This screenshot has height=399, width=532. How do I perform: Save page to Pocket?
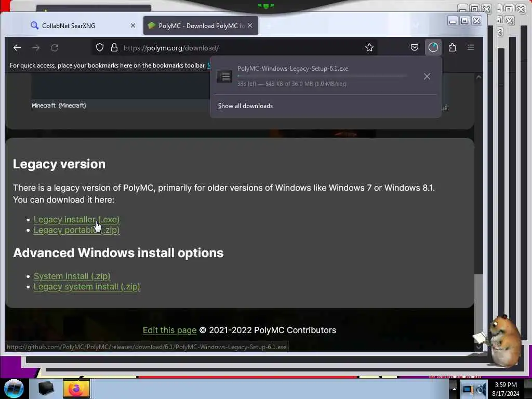click(x=414, y=47)
